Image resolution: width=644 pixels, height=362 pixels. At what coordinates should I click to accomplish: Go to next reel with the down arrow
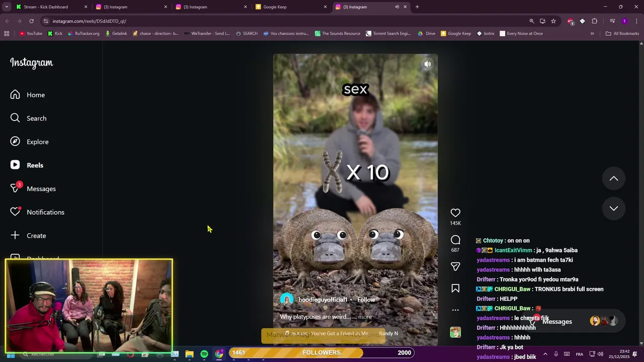[x=614, y=208]
